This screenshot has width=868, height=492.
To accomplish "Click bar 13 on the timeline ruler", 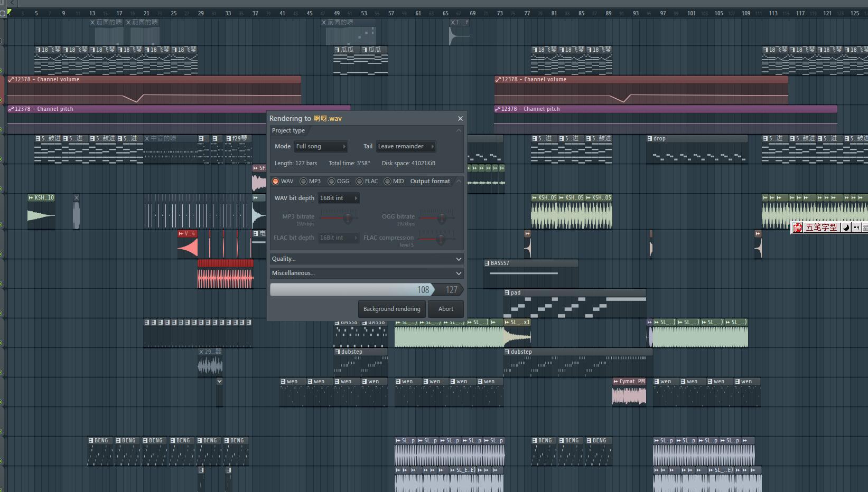I will click(92, 13).
